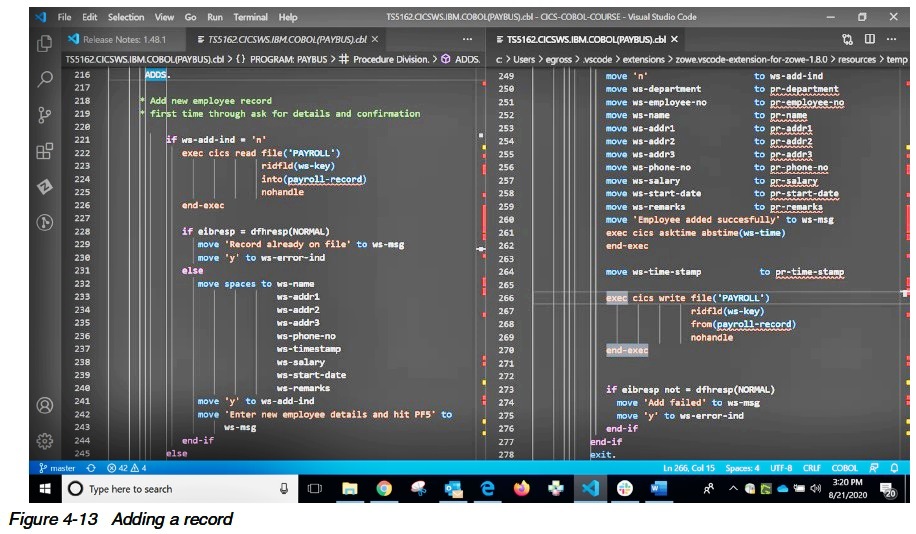The width and height of the screenshot is (916, 534).
Task: Click the Accounts icon in activity bar
Action: (44, 405)
